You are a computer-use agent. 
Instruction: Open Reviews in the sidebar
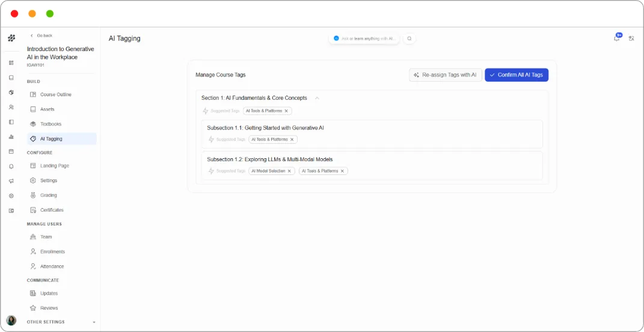coord(61,308)
